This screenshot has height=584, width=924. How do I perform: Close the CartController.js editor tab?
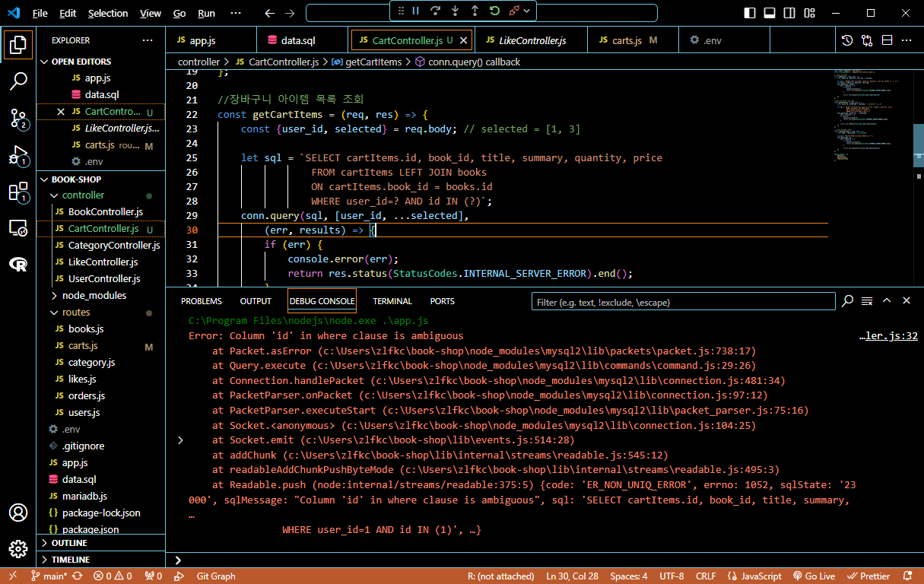click(464, 40)
